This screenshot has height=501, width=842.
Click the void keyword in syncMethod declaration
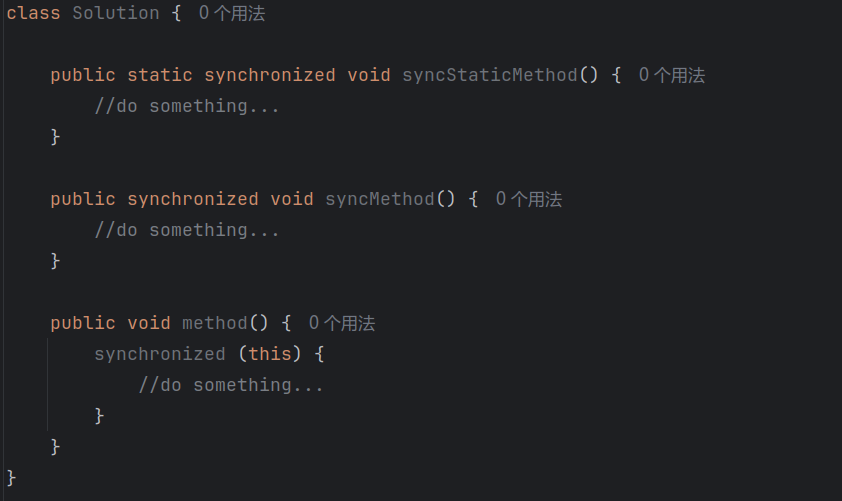point(292,199)
